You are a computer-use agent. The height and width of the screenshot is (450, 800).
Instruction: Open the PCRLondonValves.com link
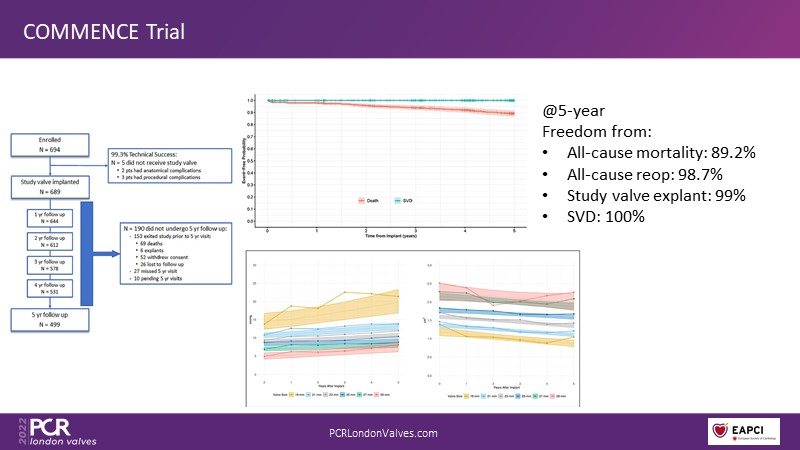pyautogui.click(x=384, y=433)
